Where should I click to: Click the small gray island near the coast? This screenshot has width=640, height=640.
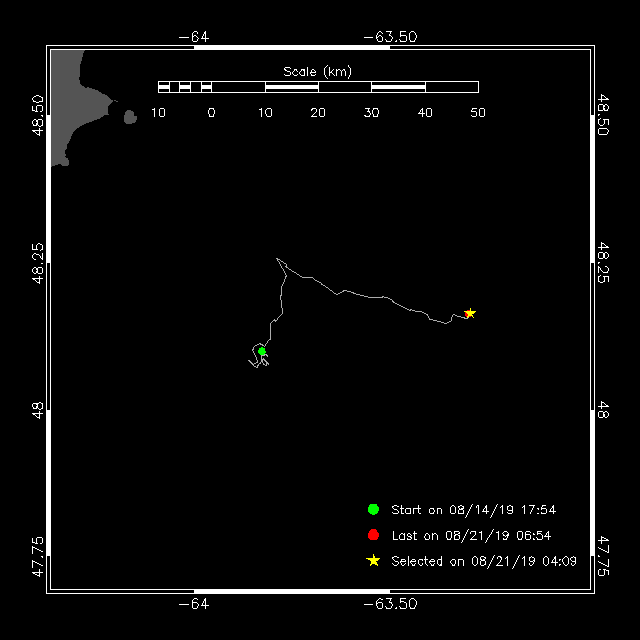130,117
